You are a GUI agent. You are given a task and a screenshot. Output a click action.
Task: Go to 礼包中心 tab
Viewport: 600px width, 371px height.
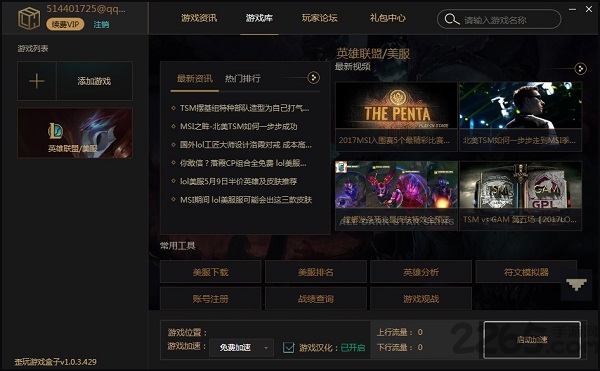pos(388,18)
